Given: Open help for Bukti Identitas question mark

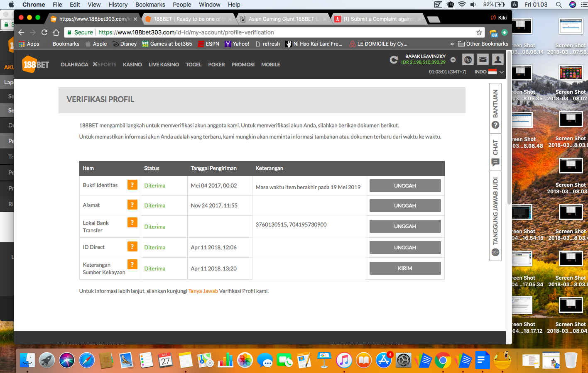Looking at the screenshot, I should pyautogui.click(x=132, y=185).
